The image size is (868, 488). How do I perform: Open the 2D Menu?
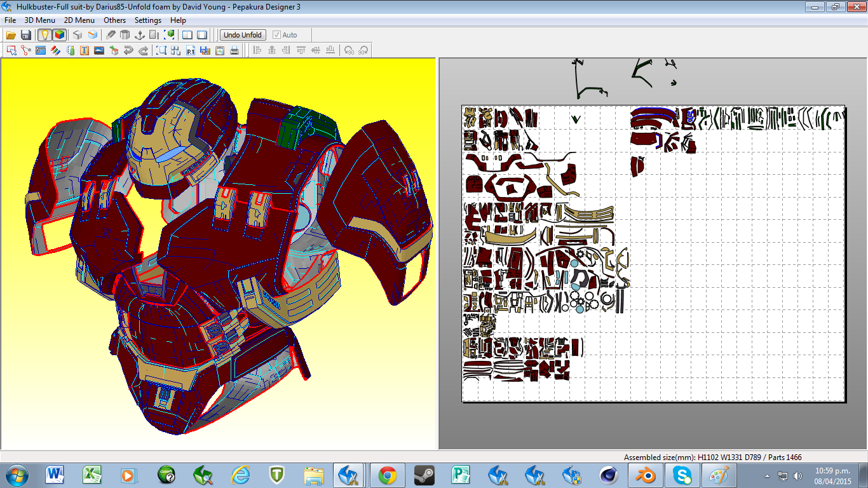pos(79,20)
